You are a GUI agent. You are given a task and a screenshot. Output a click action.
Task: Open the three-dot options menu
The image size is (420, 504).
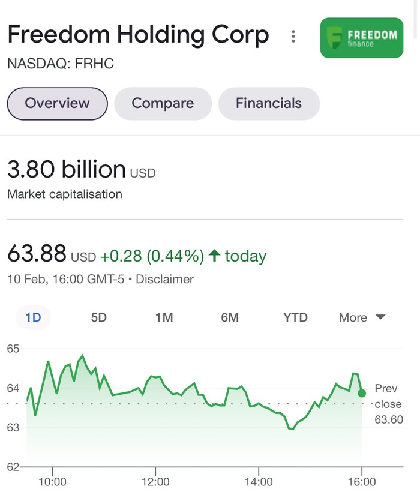[293, 37]
